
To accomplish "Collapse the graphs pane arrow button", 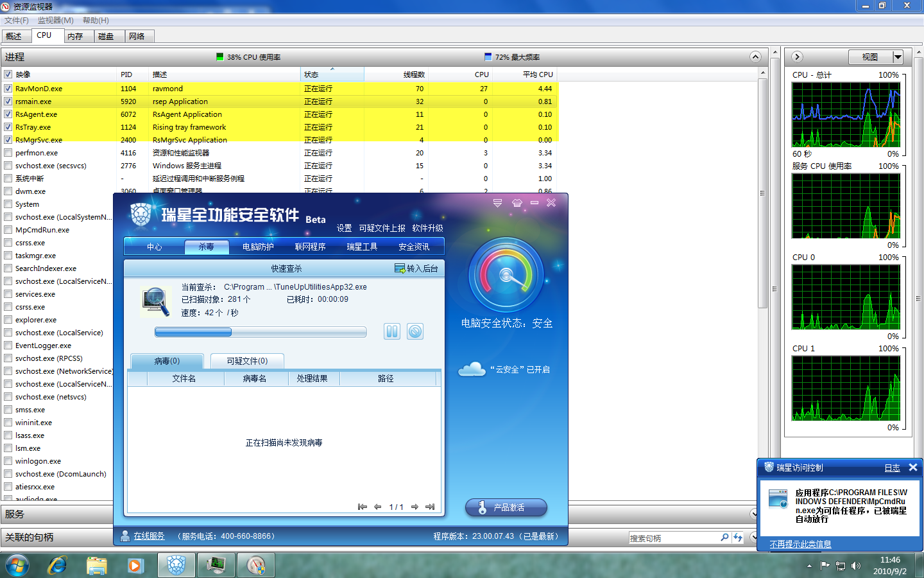I will click(x=797, y=57).
